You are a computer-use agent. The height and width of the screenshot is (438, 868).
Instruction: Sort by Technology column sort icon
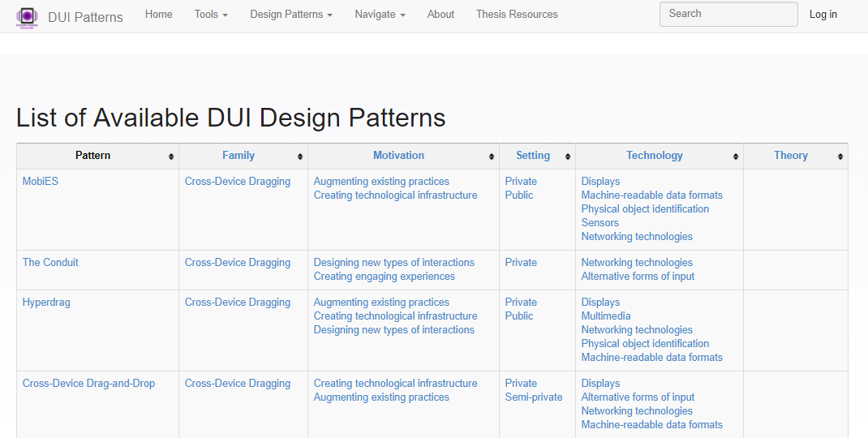(736, 157)
